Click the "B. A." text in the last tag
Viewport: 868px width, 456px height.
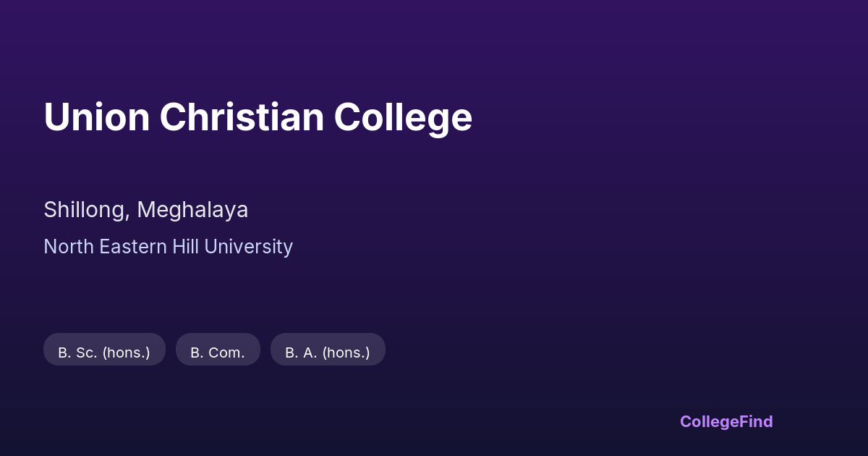[x=302, y=352]
